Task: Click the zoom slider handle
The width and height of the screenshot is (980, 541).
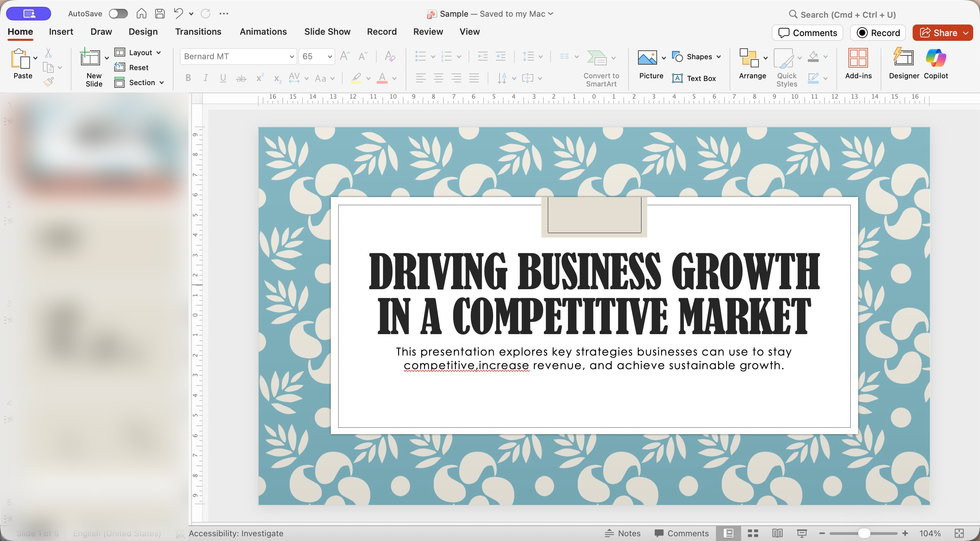Action: point(864,533)
